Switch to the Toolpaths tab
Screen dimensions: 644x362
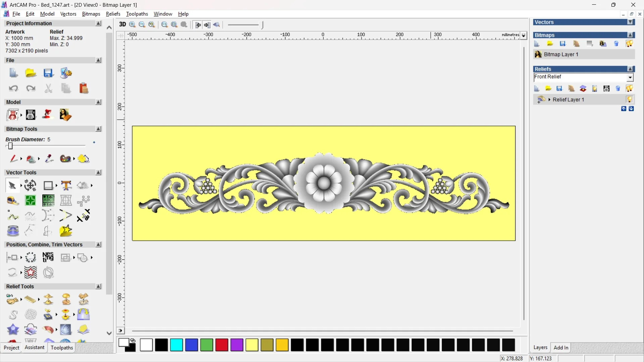coord(62,348)
